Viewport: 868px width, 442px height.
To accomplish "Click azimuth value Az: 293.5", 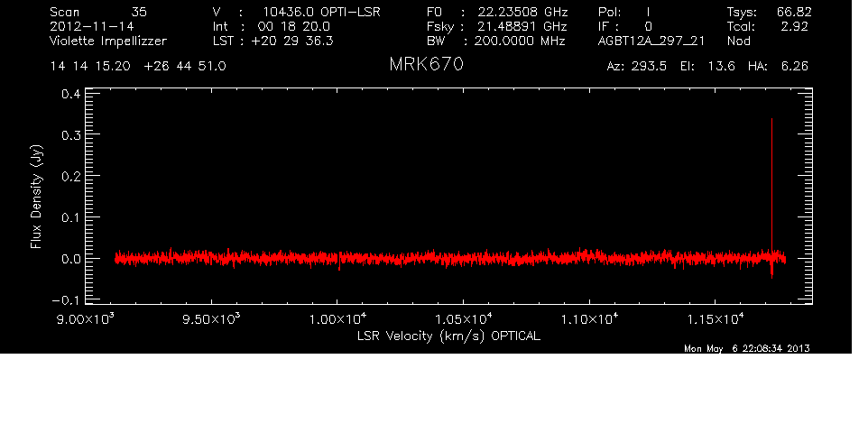I will pos(637,67).
